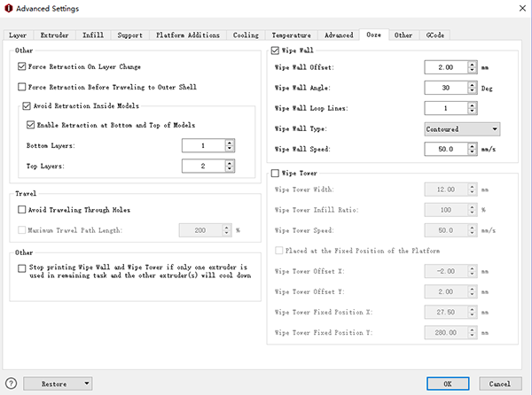The width and height of the screenshot is (532, 395).
Task: Open the Platform Additions tab
Action: tap(187, 35)
